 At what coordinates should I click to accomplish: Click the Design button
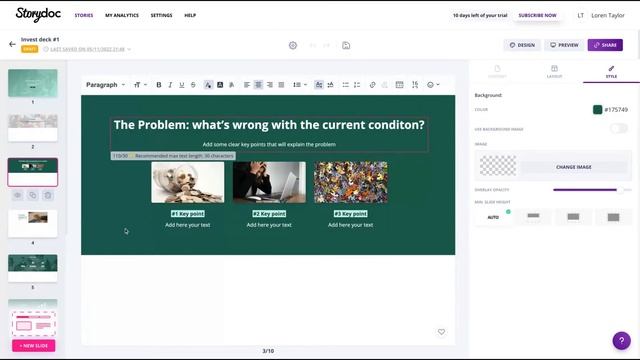[x=522, y=45]
